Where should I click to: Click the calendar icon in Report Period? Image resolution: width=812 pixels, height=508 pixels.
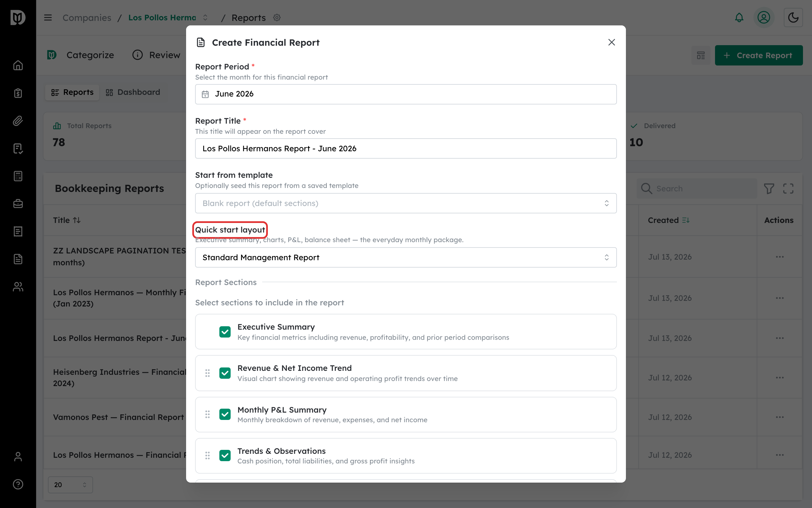pyautogui.click(x=205, y=94)
